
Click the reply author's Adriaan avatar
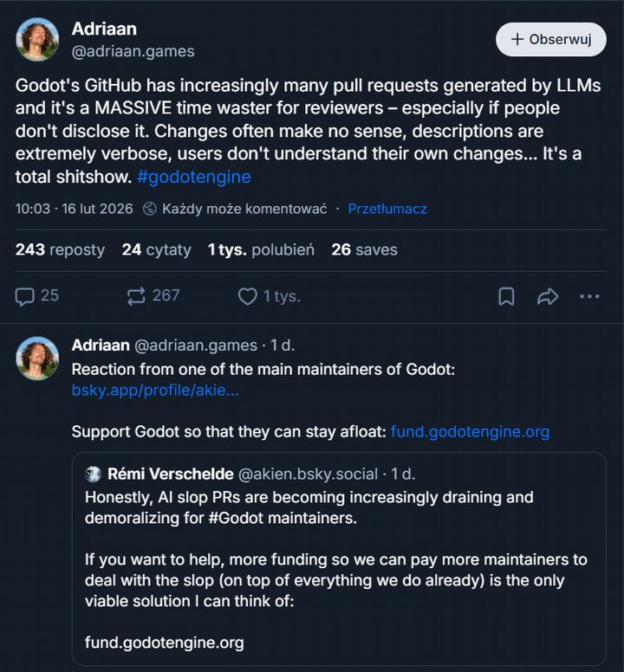pos(37,359)
